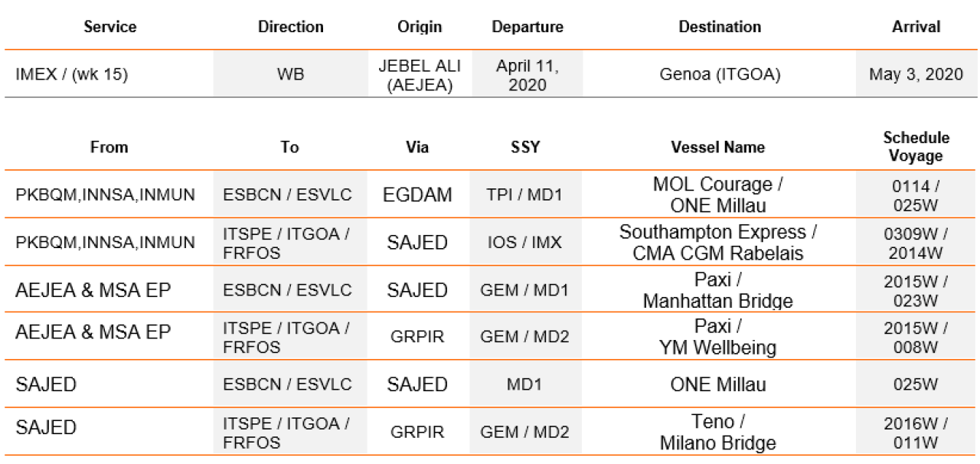980x464 pixels.
Task: Click the Service column header
Action: [x=109, y=27]
